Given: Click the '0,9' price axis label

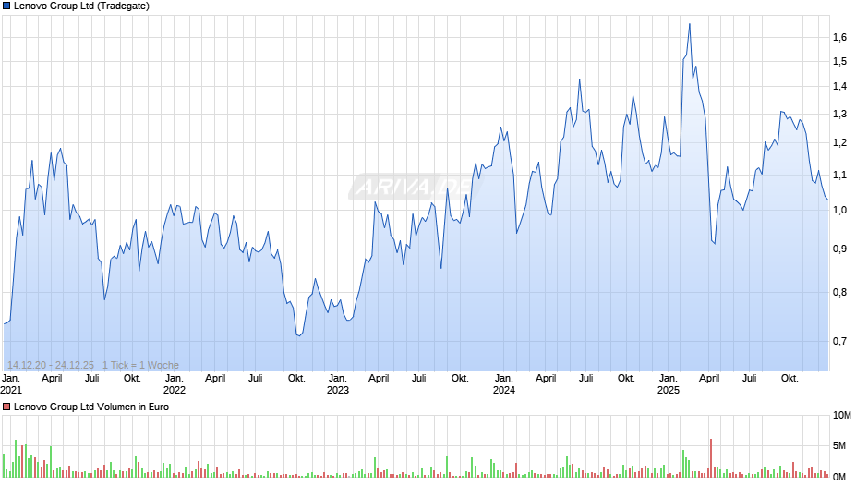Looking at the screenshot, I should (839, 249).
